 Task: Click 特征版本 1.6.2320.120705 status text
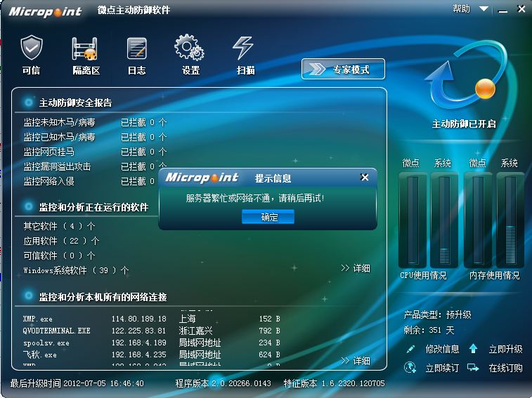click(334, 383)
